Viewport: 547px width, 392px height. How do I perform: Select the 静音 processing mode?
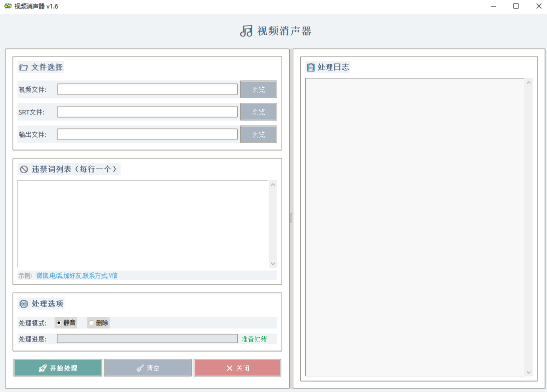(59, 323)
